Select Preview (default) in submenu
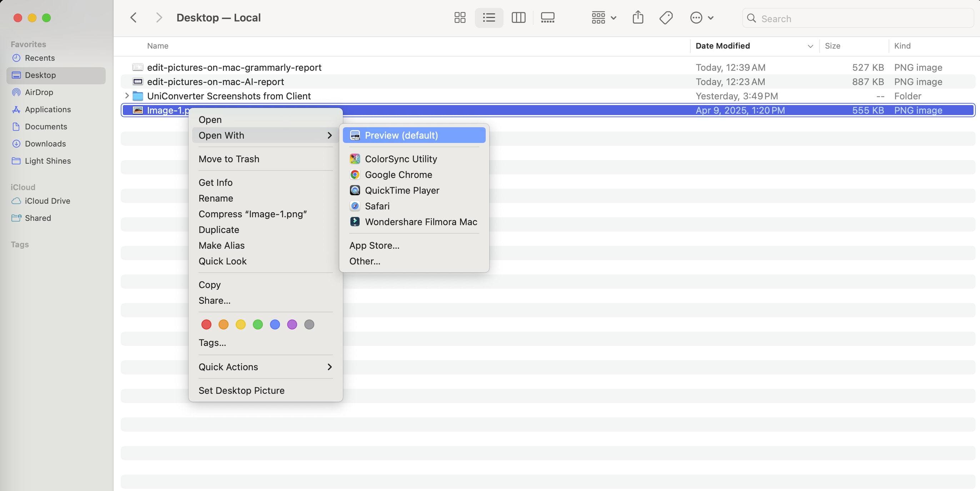Viewport: 980px width, 491px height. coord(401,135)
